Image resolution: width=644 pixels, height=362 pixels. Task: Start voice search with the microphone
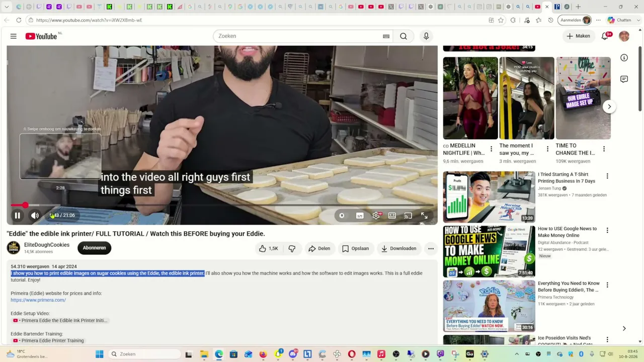[x=426, y=36]
